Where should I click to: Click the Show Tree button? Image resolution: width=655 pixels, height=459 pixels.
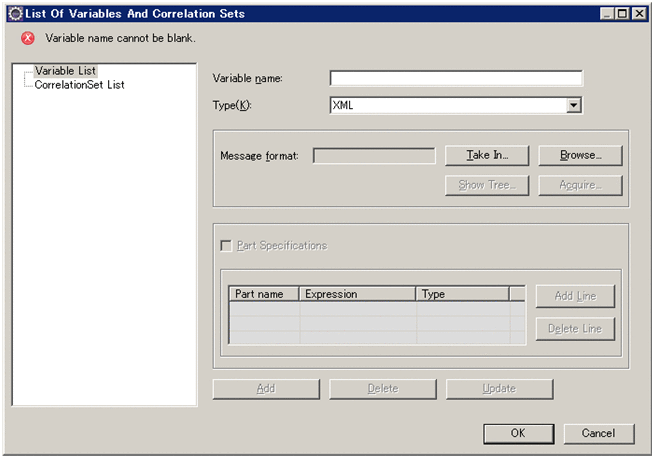click(x=486, y=185)
